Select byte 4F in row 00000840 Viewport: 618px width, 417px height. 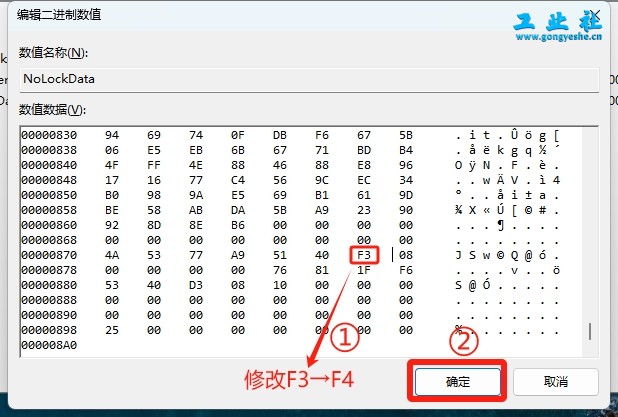coord(112,165)
